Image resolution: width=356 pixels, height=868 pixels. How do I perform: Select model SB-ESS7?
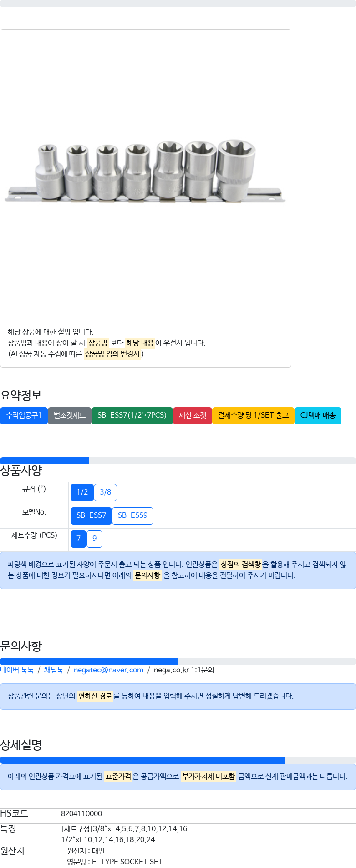pyautogui.click(x=91, y=515)
